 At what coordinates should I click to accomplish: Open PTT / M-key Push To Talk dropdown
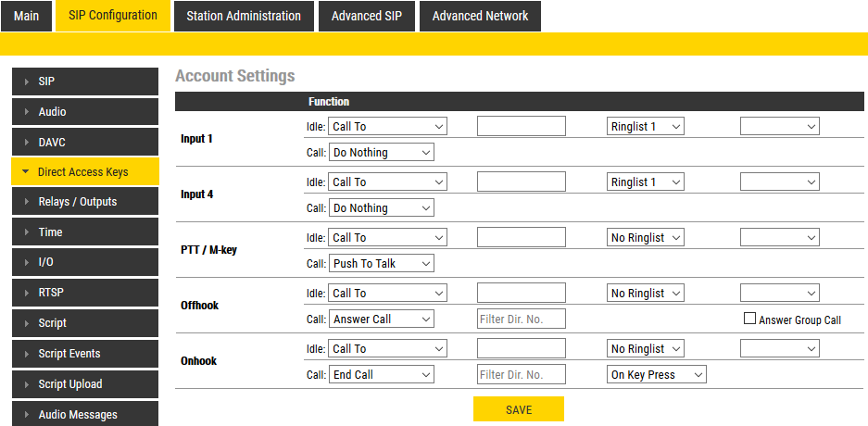pyautogui.click(x=382, y=264)
